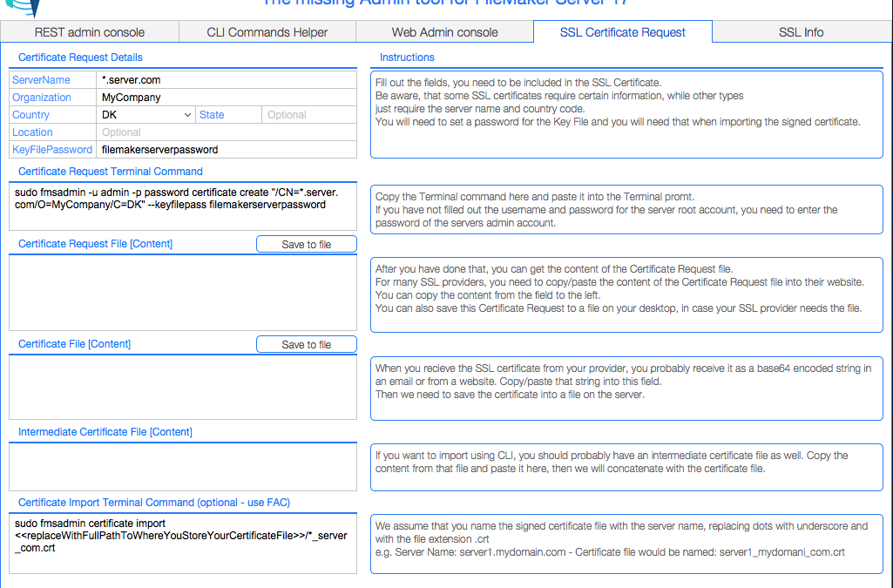Click the Organization label
The height and width of the screenshot is (588, 893).
pyautogui.click(x=42, y=98)
